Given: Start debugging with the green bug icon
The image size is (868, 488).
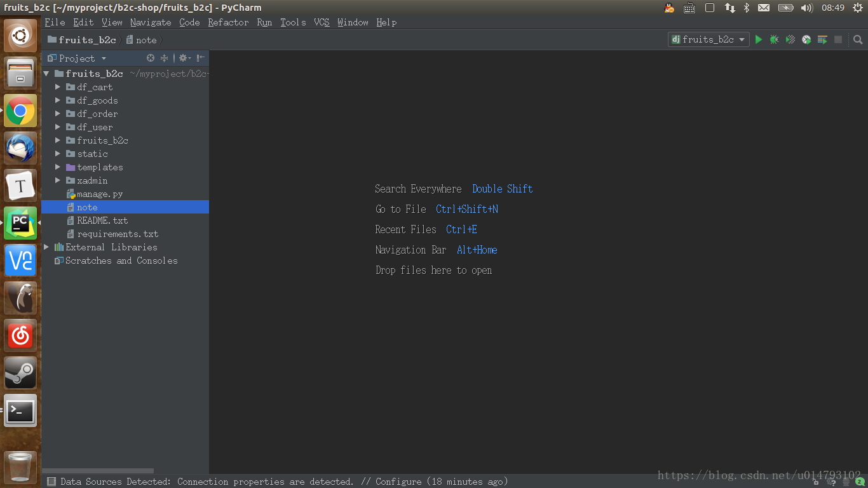Looking at the screenshot, I should coord(774,39).
